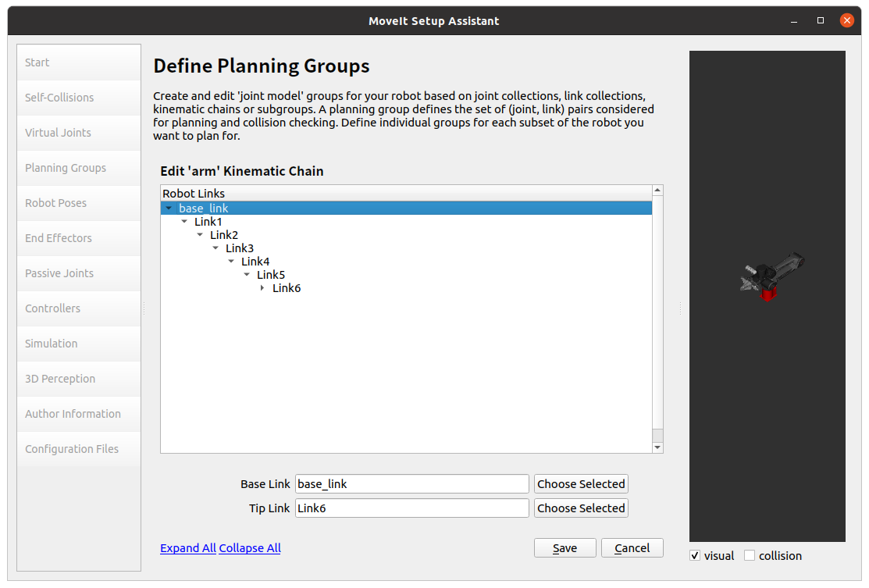Cancel editing the kinematic chain
This screenshot has width=869, height=588.
[x=632, y=548]
